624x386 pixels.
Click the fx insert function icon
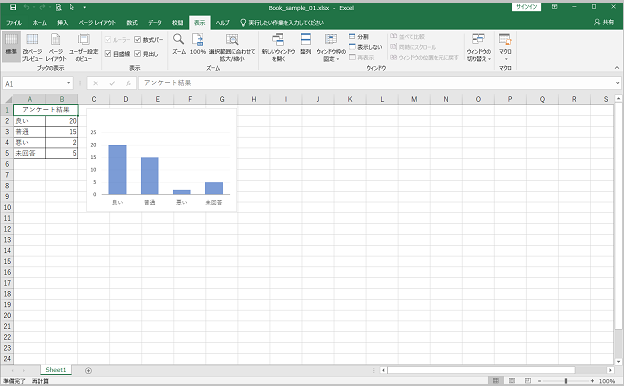click(x=128, y=83)
